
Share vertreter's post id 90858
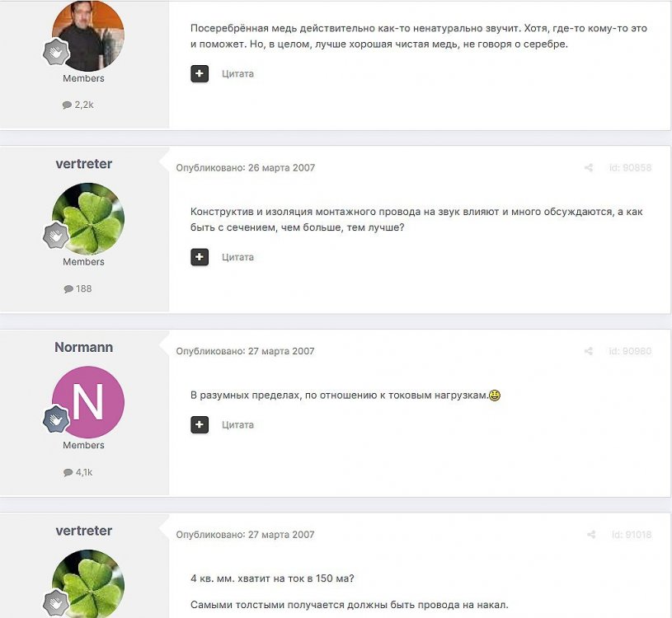589,168
